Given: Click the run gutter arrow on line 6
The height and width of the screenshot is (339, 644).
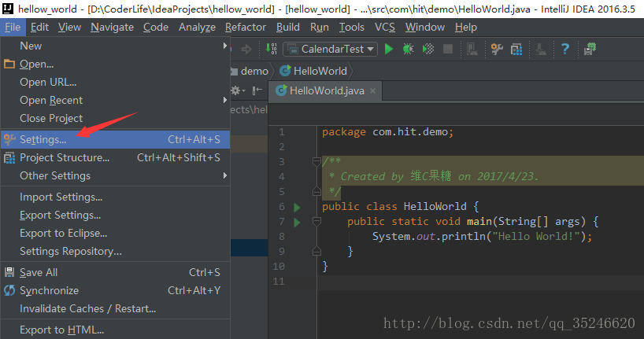Looking at the screenshot, I should tap(297, 208).
